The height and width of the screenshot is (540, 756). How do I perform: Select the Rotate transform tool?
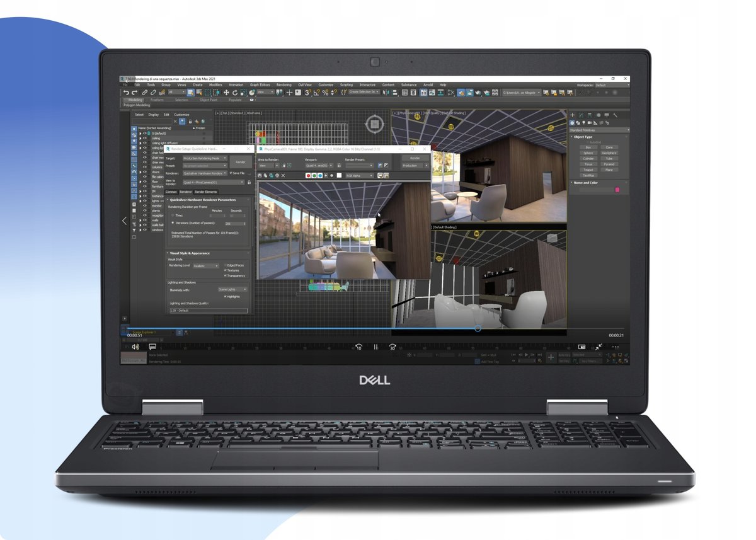pos(234,93)
